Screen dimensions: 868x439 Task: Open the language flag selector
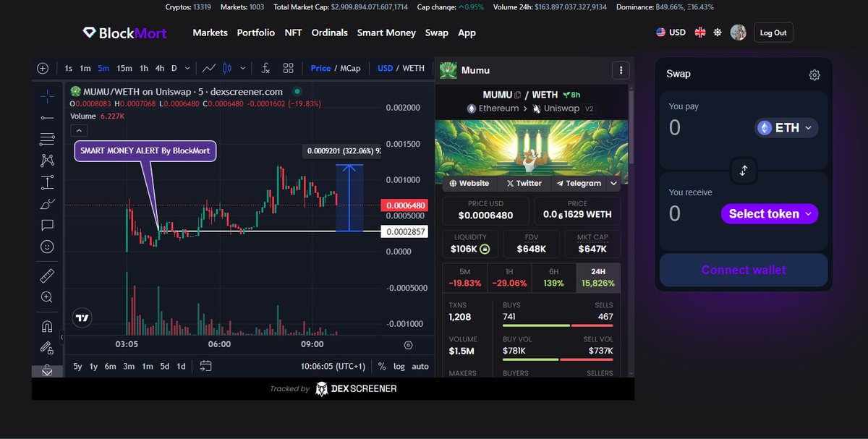[x=700, y=33]
